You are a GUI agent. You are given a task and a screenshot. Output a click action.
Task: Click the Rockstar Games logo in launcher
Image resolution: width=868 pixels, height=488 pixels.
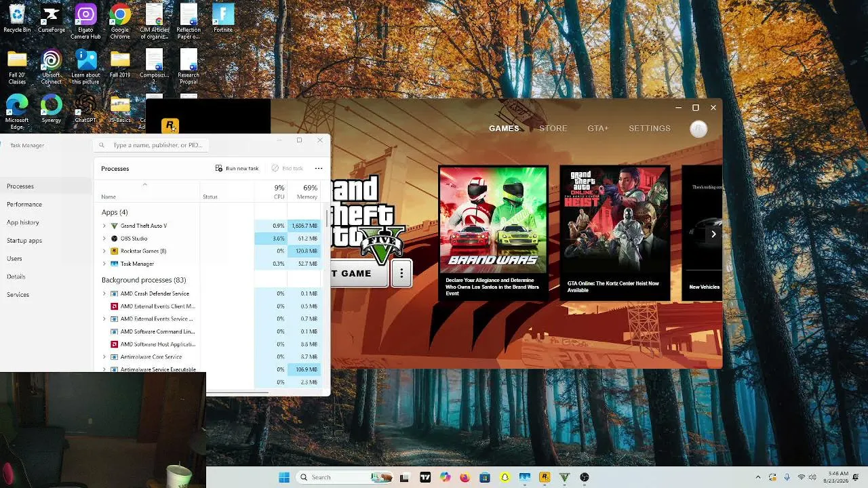coord(170,125)
